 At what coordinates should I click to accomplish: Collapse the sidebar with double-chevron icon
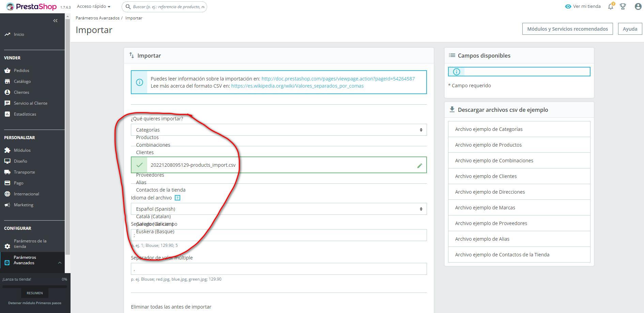pos(55,21)
